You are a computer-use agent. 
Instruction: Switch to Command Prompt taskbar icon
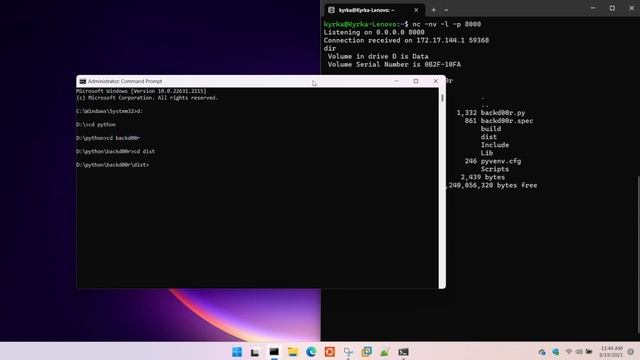274,352
